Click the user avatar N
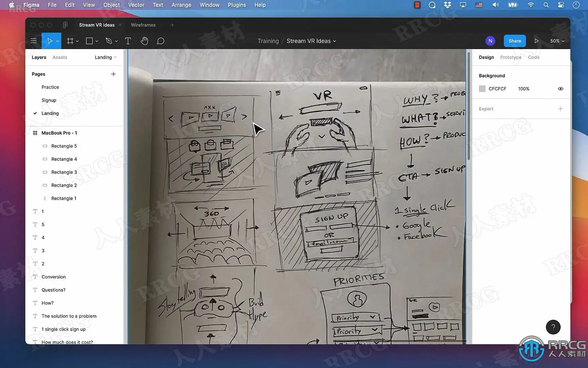The image size is (588, 368). [490, 41]
